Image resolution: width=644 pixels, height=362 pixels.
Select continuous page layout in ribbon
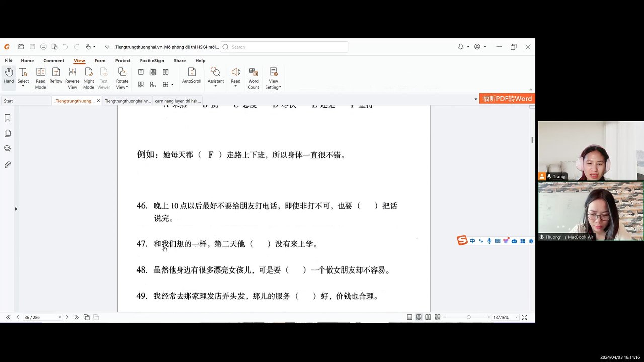[x=153, y=72]
